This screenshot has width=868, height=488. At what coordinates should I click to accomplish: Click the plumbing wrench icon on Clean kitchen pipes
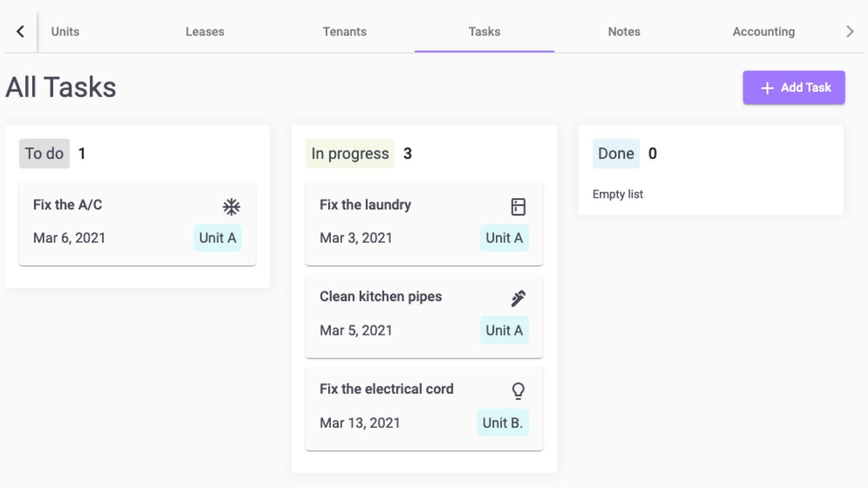(x=518, y=298)
